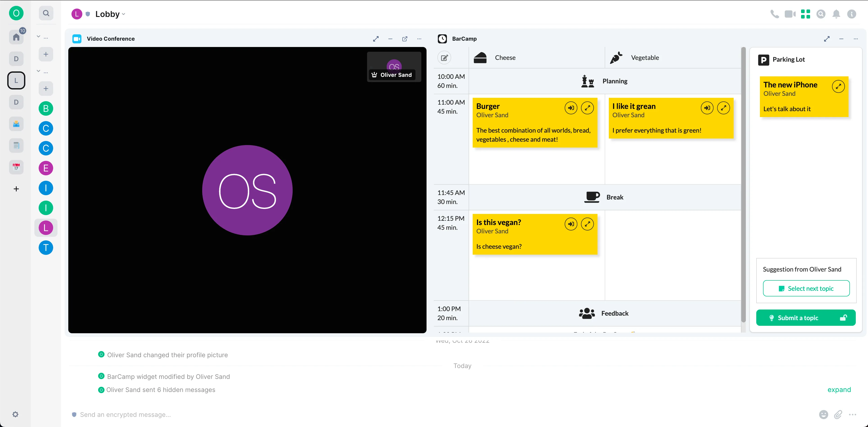Expand hidden messages with 'expand' link
868x427 pixels.
839,390
